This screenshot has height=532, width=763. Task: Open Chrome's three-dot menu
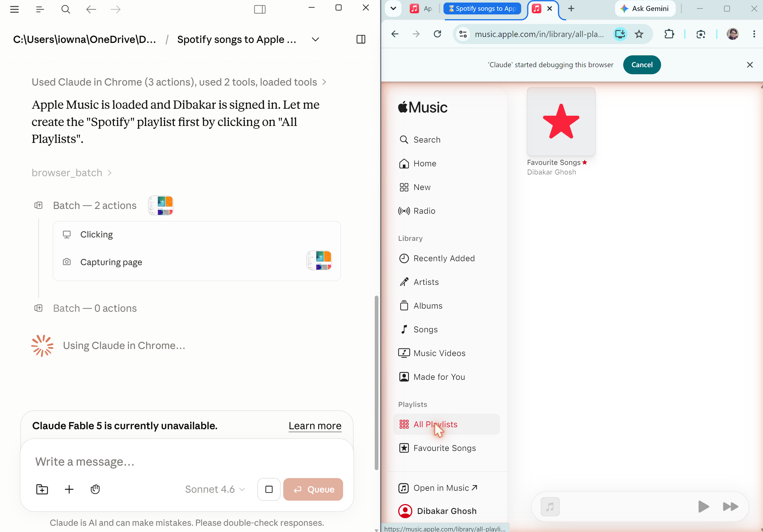point(754,34)
